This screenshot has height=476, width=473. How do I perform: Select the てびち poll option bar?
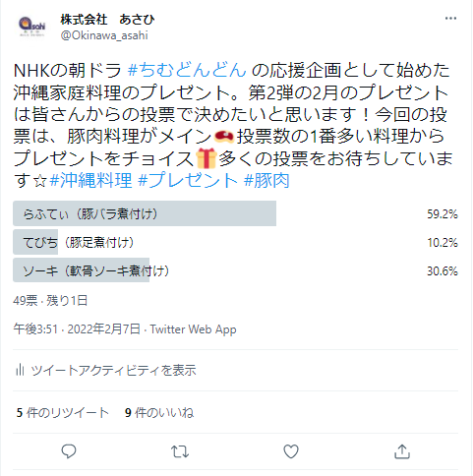(x=235, y=242)
